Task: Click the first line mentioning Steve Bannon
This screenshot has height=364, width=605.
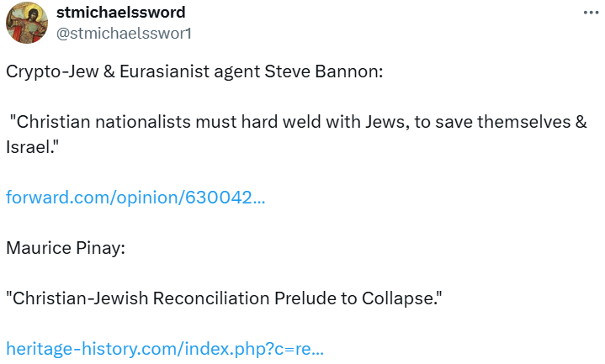Action: coord(194,71)
